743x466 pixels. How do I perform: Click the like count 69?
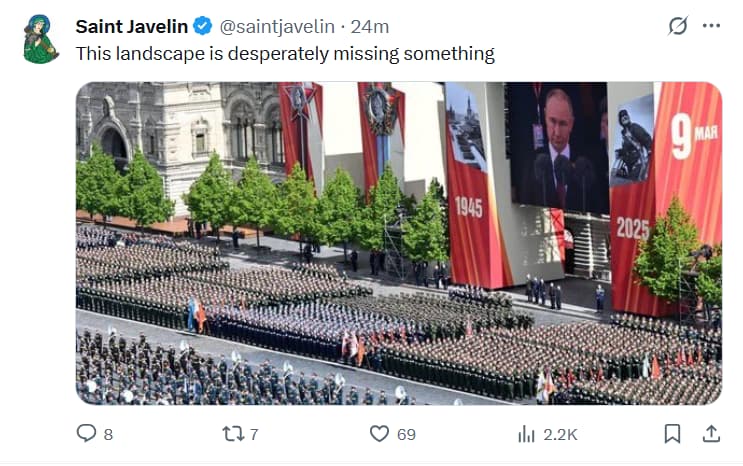pyautogui.click(x=406, y=434)
